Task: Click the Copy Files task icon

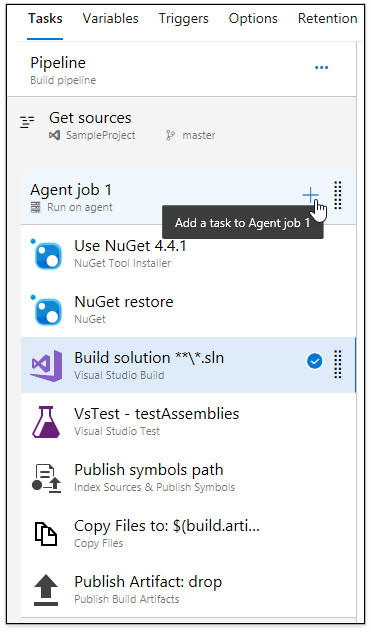Action: tap(46, 534)
